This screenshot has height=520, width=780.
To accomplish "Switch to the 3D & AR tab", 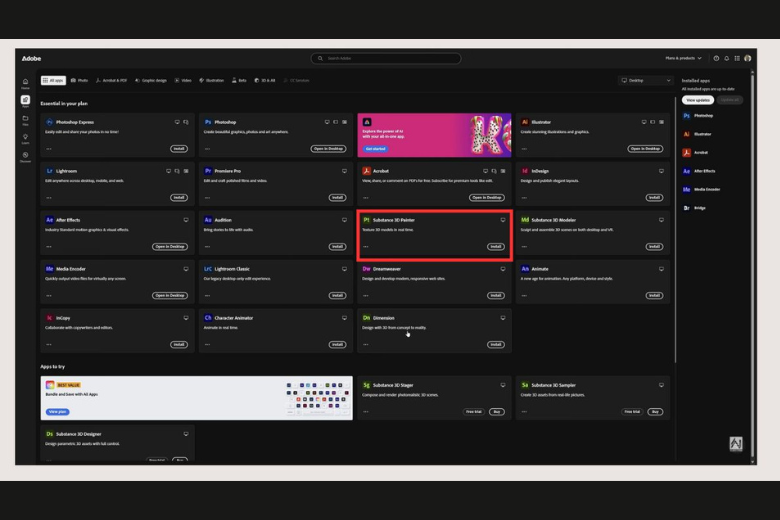I will pyautogui.click(x=265, y=81).
